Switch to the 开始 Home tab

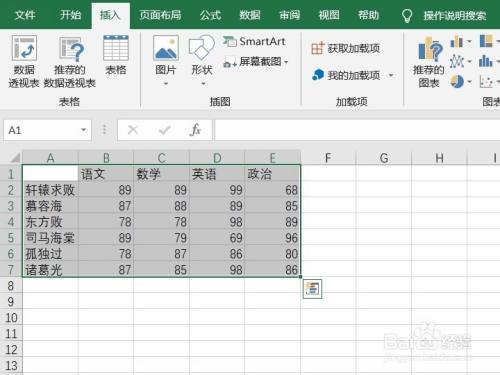[x=70, y=15]
